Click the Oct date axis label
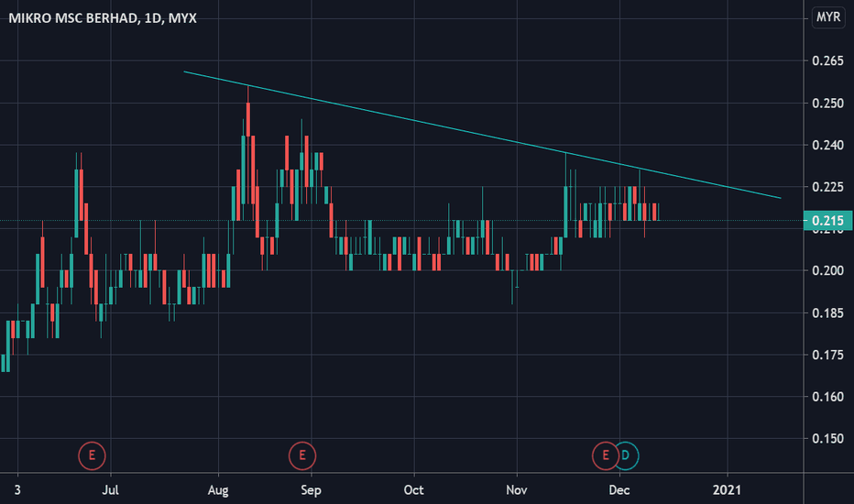The height and width of the screenshot is (504, 854). pyautogui.click(x=414, y=490)
